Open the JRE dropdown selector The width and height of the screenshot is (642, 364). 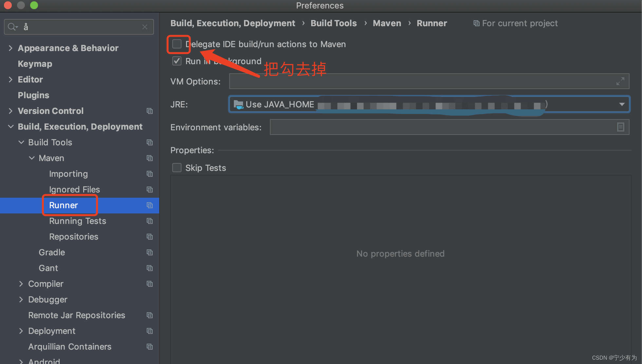622,104
